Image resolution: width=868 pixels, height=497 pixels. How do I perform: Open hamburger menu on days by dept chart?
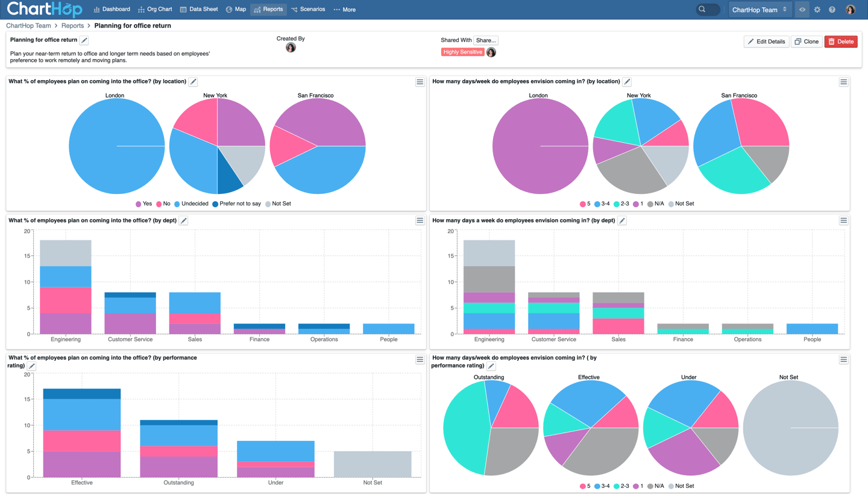point(843,221)
